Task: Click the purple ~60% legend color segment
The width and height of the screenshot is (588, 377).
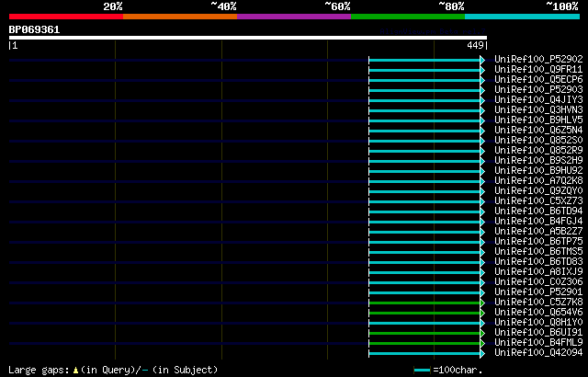Action: tap(294, 17)
